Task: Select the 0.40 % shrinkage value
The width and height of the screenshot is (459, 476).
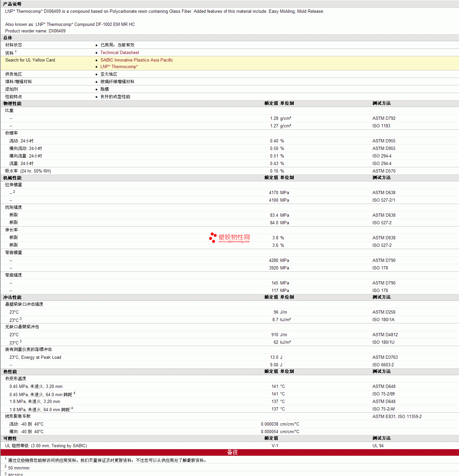Action: [277, 141]
